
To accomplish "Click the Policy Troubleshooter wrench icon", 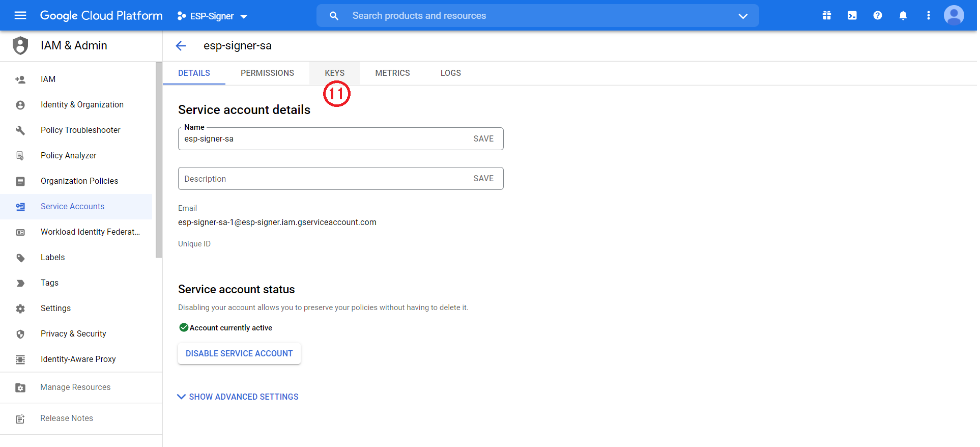I will (x=20, y=130).
